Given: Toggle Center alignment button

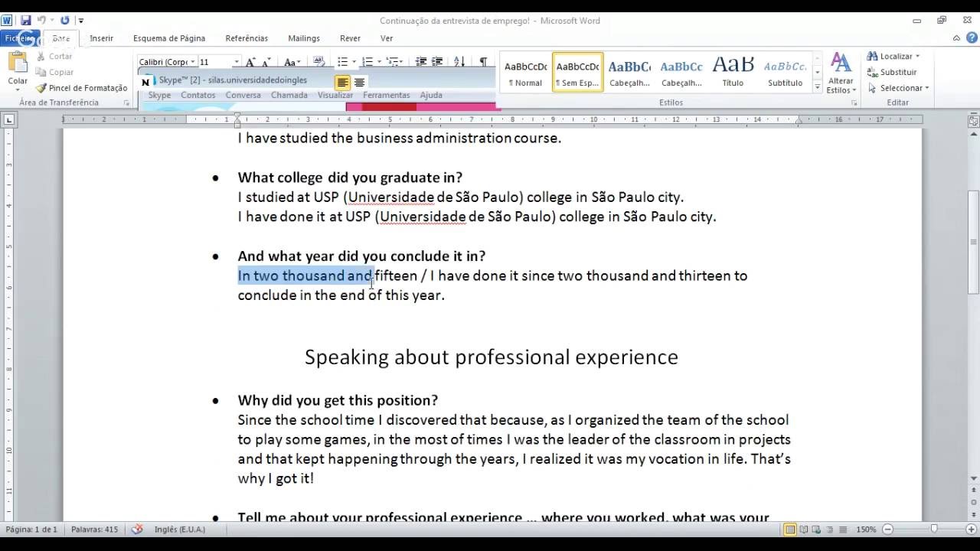Looking at the screenshot, I should tap(359, 83).
